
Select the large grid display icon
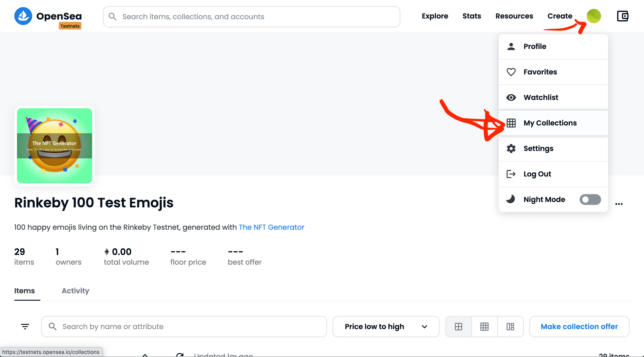[459, 326]
